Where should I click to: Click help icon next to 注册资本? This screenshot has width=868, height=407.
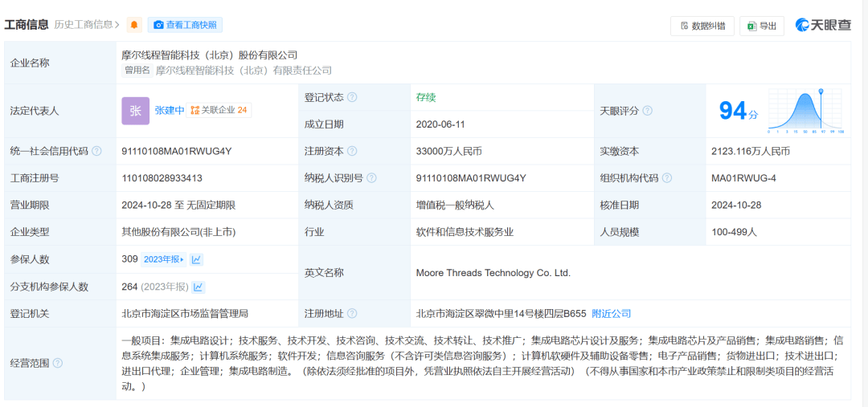352,151
